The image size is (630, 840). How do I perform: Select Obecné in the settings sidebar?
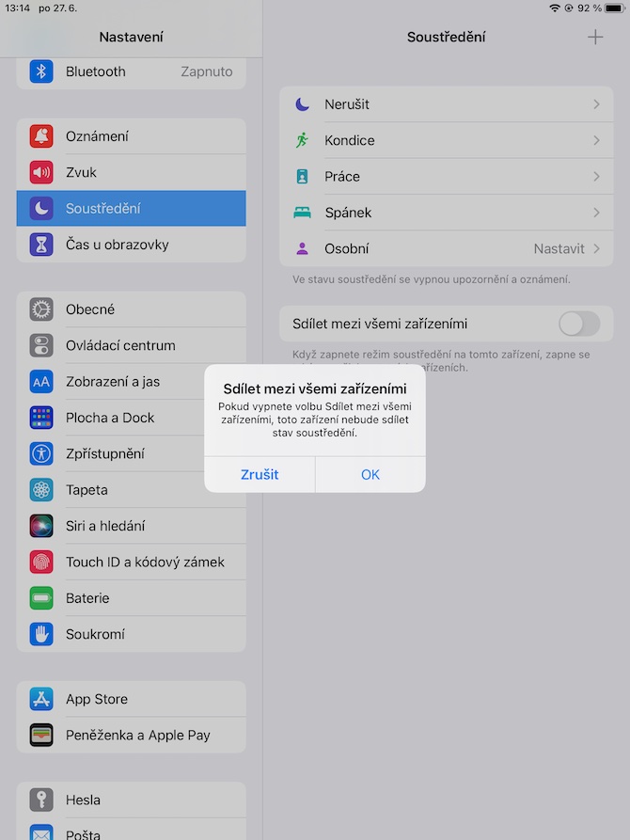point(132,309)
